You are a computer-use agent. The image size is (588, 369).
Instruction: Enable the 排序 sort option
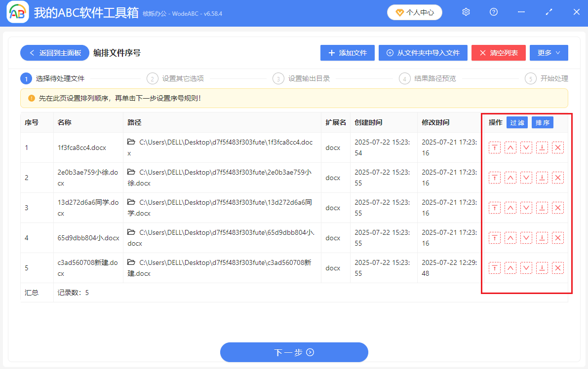(542, 122)
